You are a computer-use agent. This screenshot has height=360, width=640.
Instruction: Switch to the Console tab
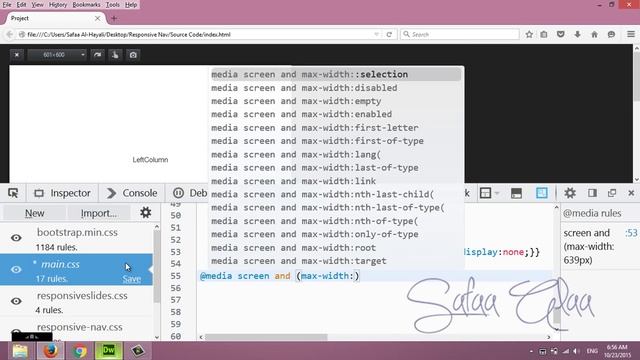(x=132, y=193)
